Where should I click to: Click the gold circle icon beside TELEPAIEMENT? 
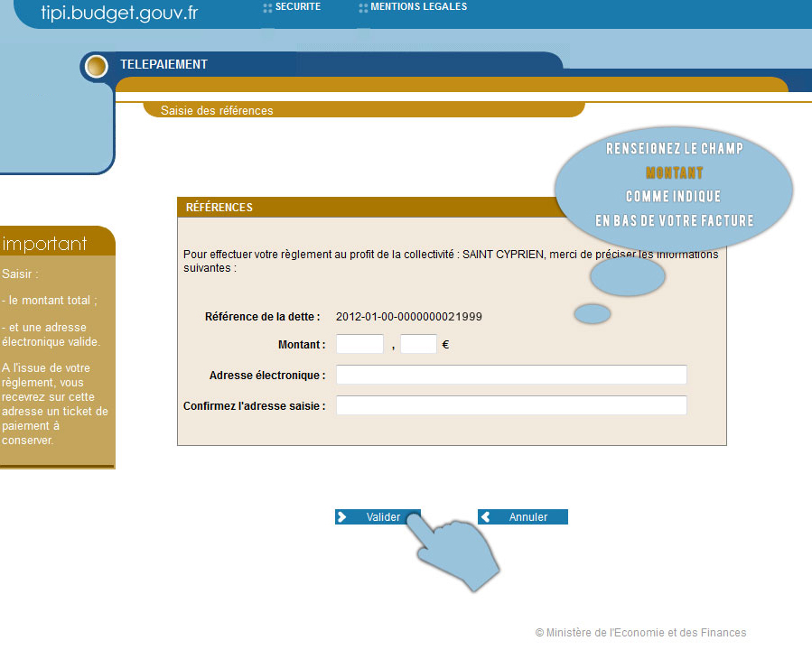point(97,66)
